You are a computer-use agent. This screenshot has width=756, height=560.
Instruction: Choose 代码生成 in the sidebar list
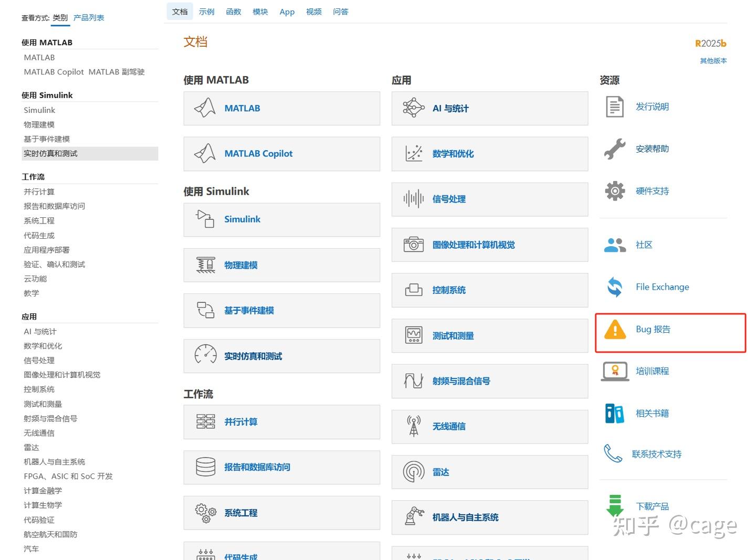click(x=39, y=236)
